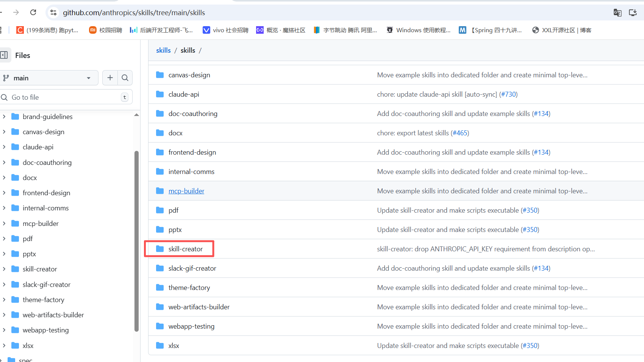This screenshot has height=362, width=644.
Task: Open canvas-design folder icon in main list
Action: point(160,75)
